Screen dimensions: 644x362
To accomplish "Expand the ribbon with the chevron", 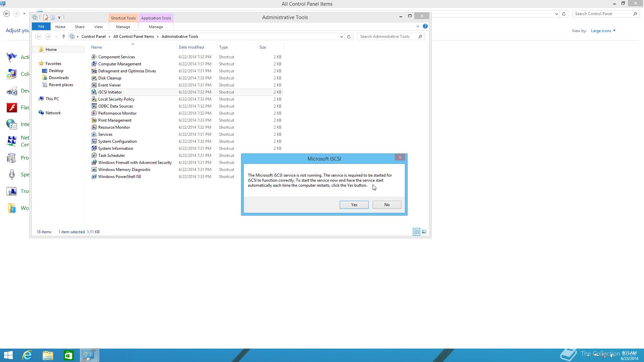I will (x=418, y=26).
